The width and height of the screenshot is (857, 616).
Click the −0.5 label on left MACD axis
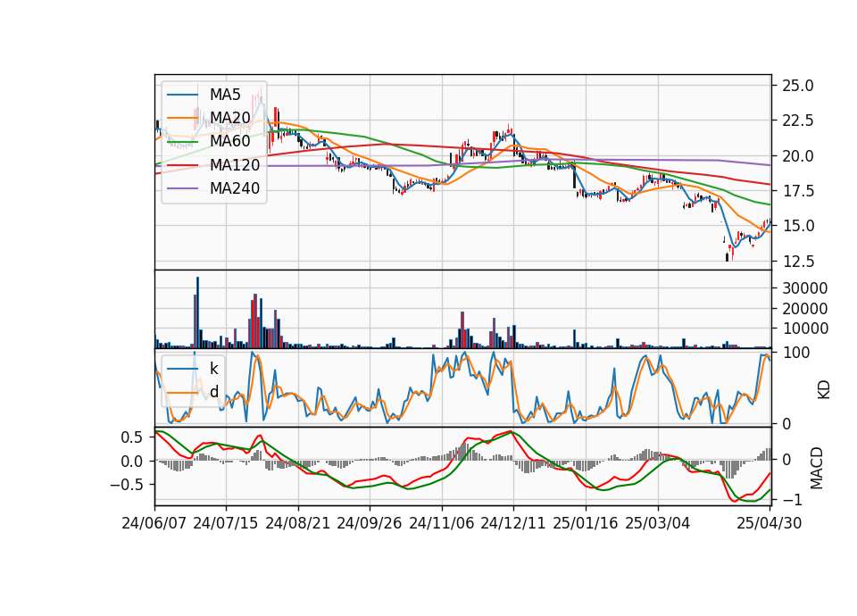click(x=126, y=485)
